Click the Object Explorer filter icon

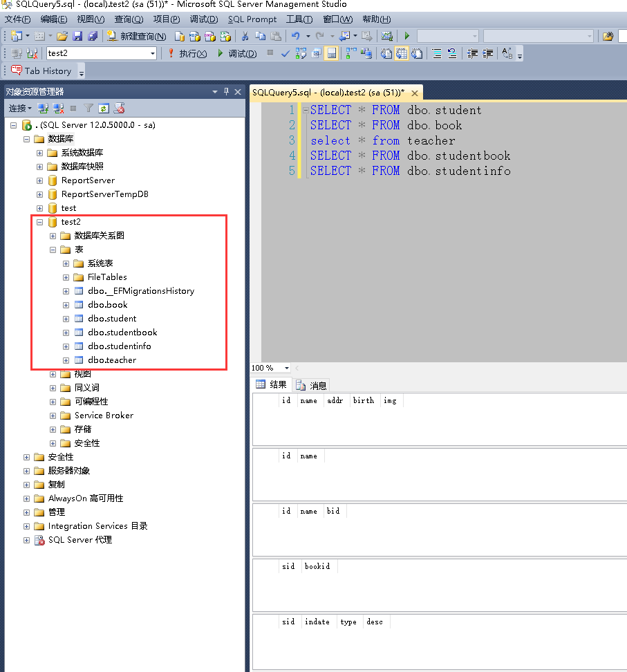pyautogui.click(x=88, y=109)
